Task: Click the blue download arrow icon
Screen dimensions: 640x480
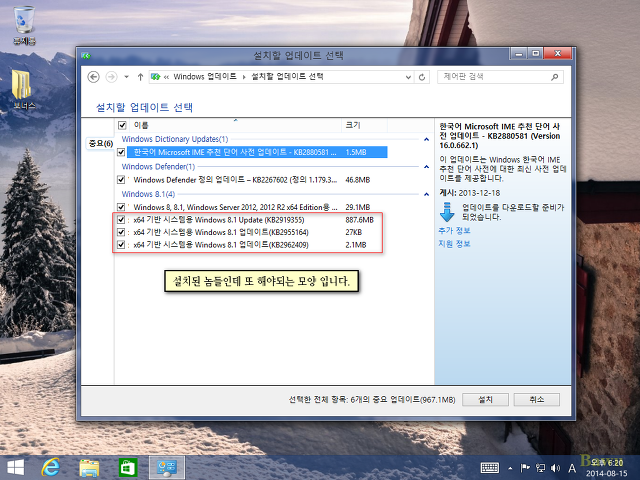Action: click(x=447, y=212)
